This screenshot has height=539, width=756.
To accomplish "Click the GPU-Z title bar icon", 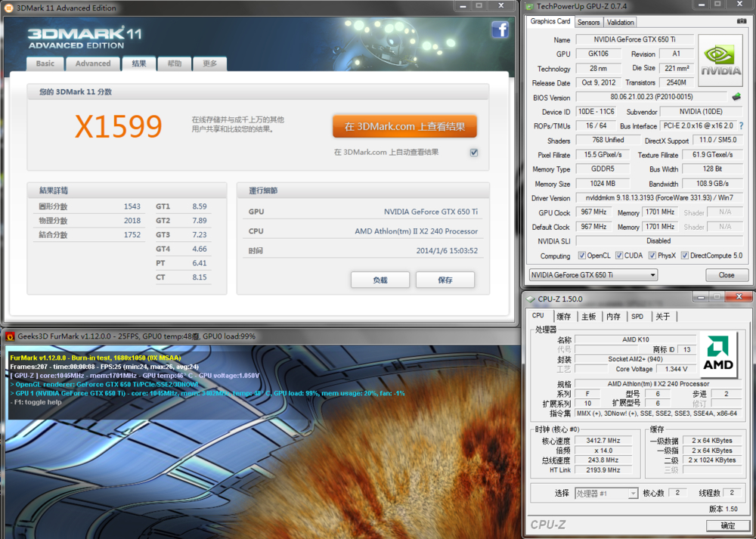I will point(530,7).
